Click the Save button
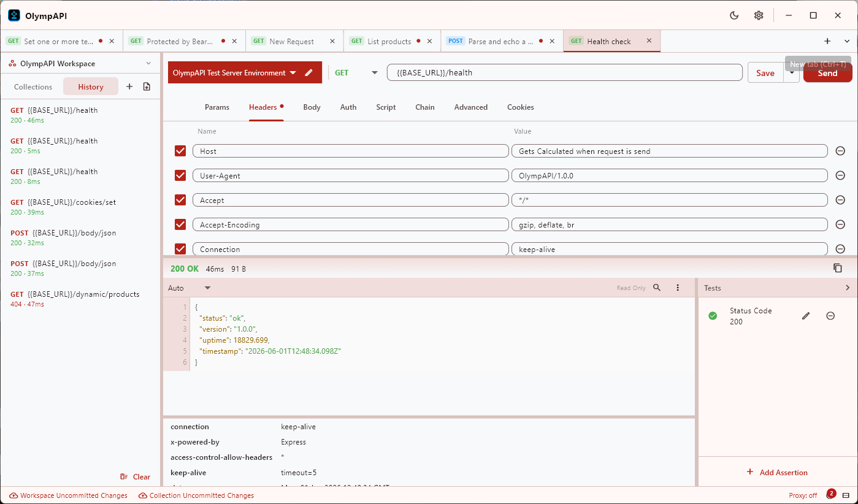 pos(765,72)
